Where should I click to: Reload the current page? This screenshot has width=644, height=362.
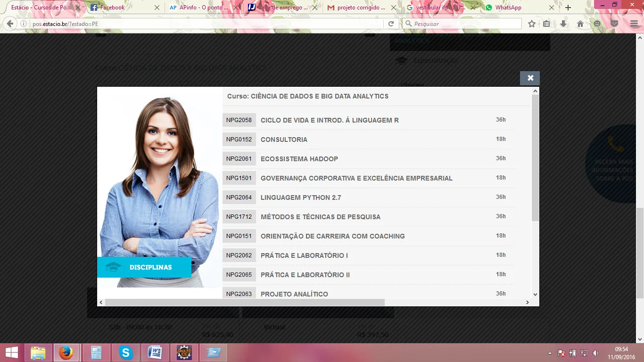(391, 24)
